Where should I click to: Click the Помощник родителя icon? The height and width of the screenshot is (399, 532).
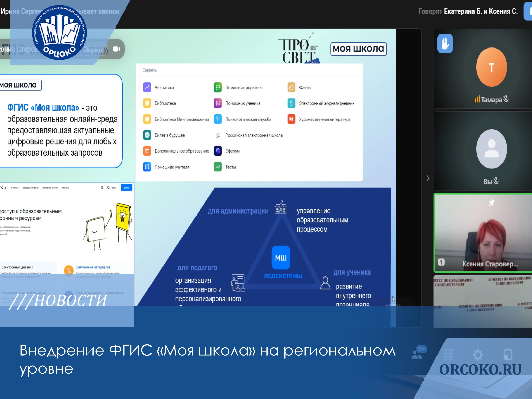click(x=218, y=87)
